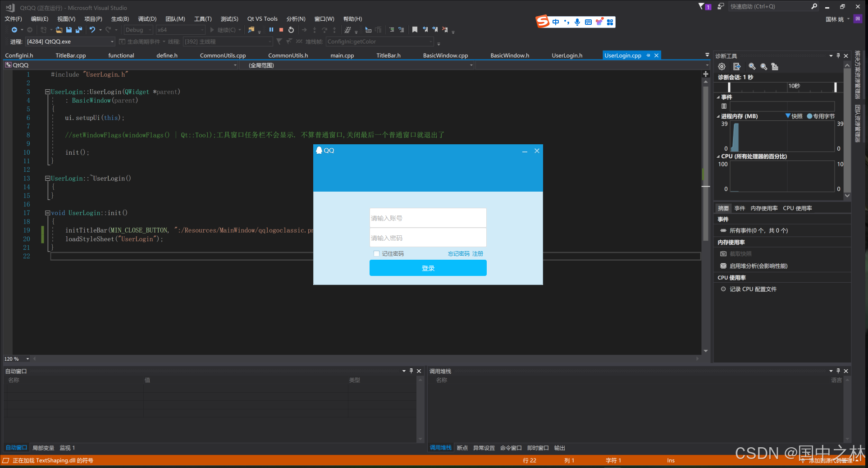Go to next bookmark icon
Viewport: 868px width, 468px height.
pyautogui.click(x=435, y=30)
